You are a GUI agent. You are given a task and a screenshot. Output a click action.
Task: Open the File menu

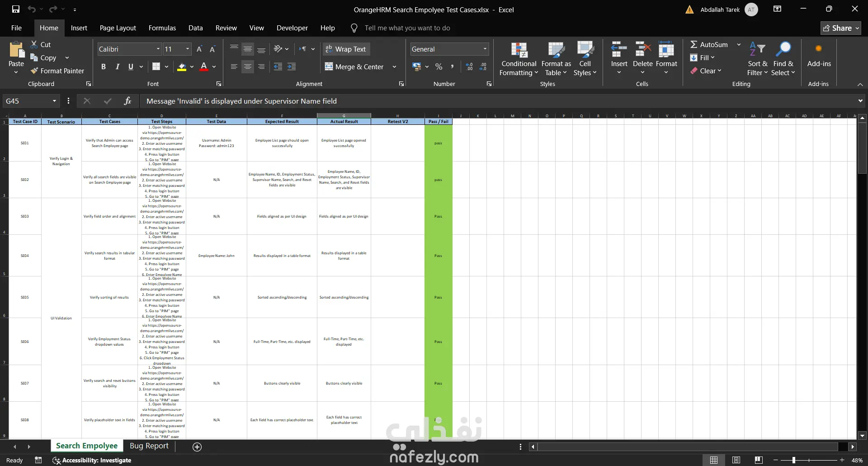pyautogui.click(x=16, y=28)
